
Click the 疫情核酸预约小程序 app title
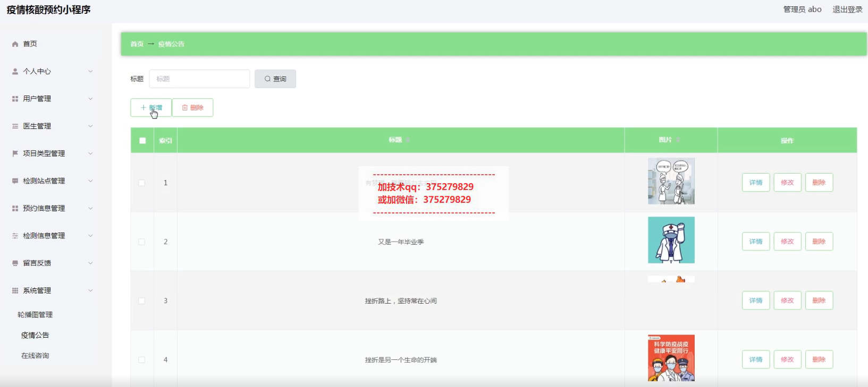pos(48,10)
